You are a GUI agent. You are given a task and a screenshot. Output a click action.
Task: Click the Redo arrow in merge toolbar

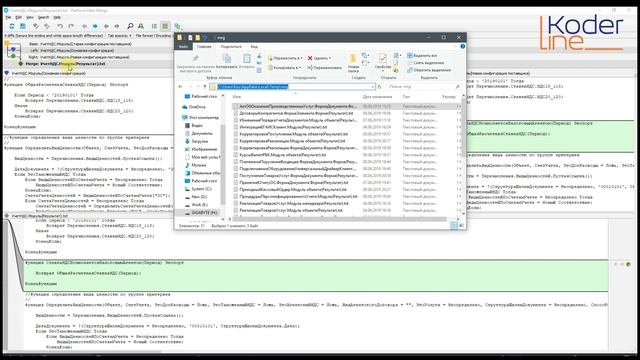point(71,26)
